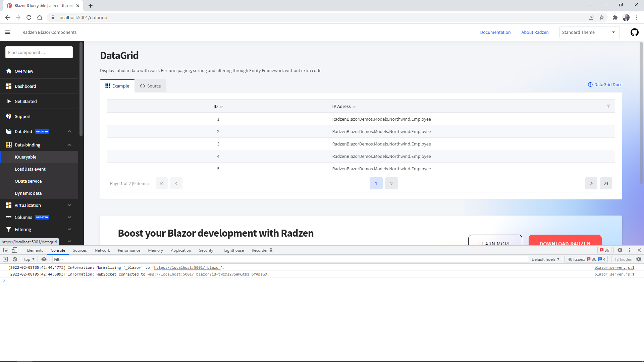Open the Network DevTools tab
This screenshot has width=644, height=362.
(x=102, y=250)
